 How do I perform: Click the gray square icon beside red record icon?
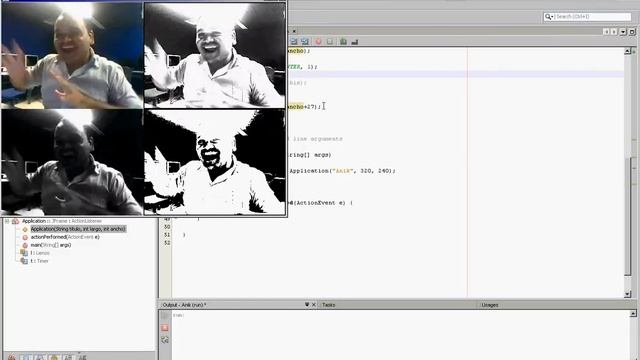(330, 42)
